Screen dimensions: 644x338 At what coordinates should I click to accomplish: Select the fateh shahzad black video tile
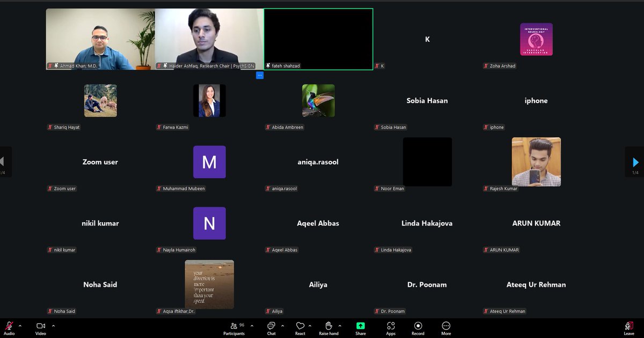point(318,39)
